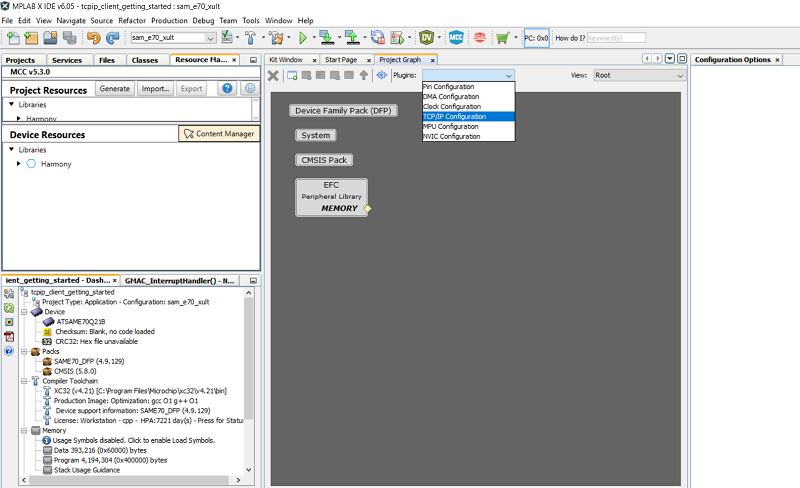This screenshot has width=800, height=488.
Task: Click the Debug Main Project icon
Action: click(x=397, y=38)
